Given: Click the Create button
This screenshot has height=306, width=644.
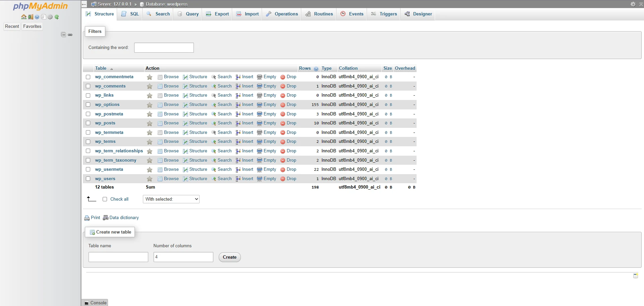Looking at the screenshot, I should (x=230, y=257).
